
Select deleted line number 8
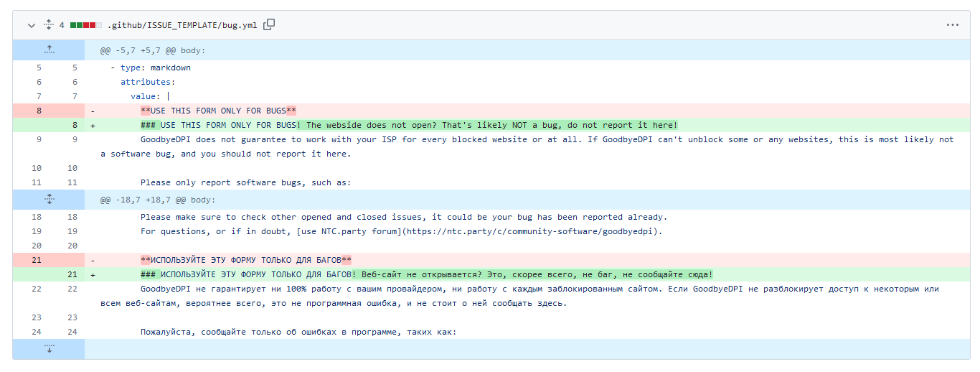39,111
